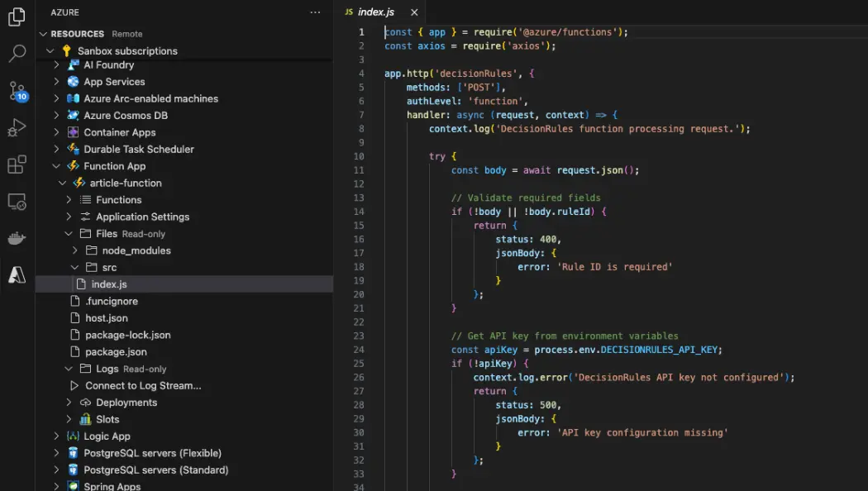
Task: Expand Azure Arc-enabled machines node
Action: coord(56,98)
